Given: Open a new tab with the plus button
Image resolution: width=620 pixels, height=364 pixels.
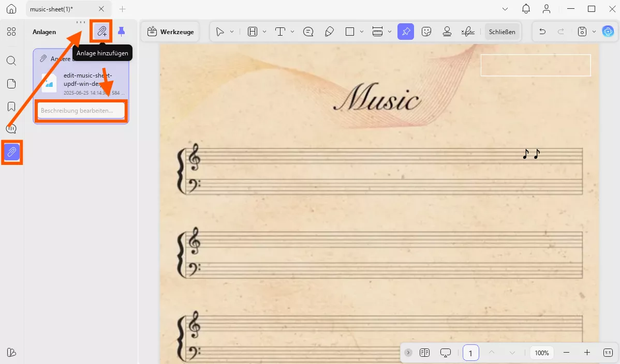Looking at the screenshot, I should click(123, 9).
